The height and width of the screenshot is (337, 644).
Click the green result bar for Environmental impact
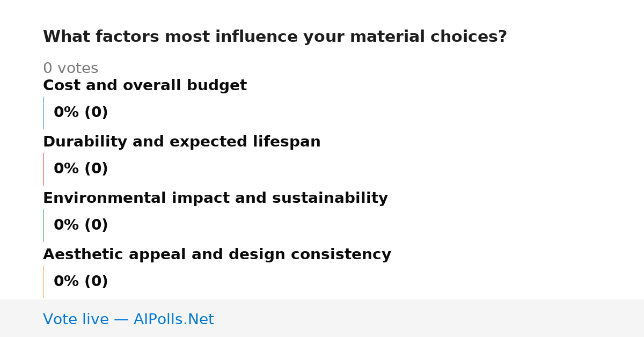pos(43,225)
